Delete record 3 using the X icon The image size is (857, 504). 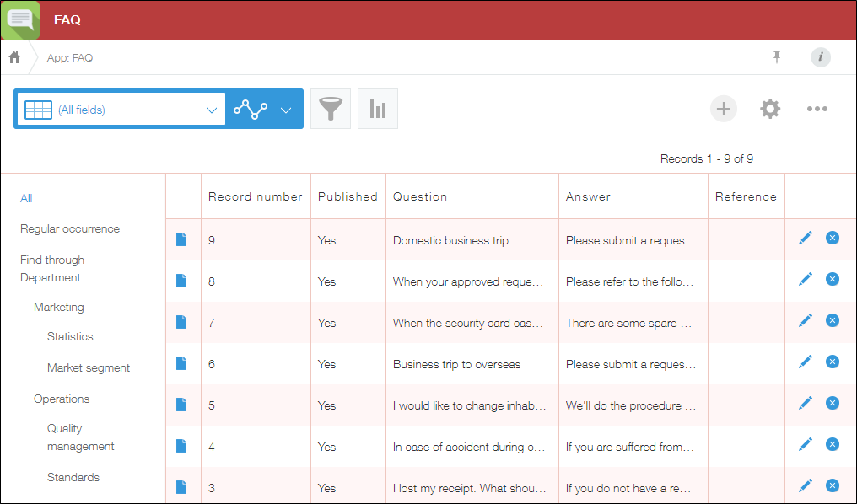(x=833, y=485)
